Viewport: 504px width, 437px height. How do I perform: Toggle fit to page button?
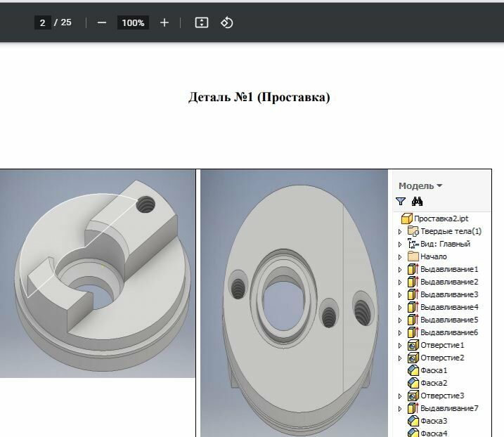(x=202, y=22)
